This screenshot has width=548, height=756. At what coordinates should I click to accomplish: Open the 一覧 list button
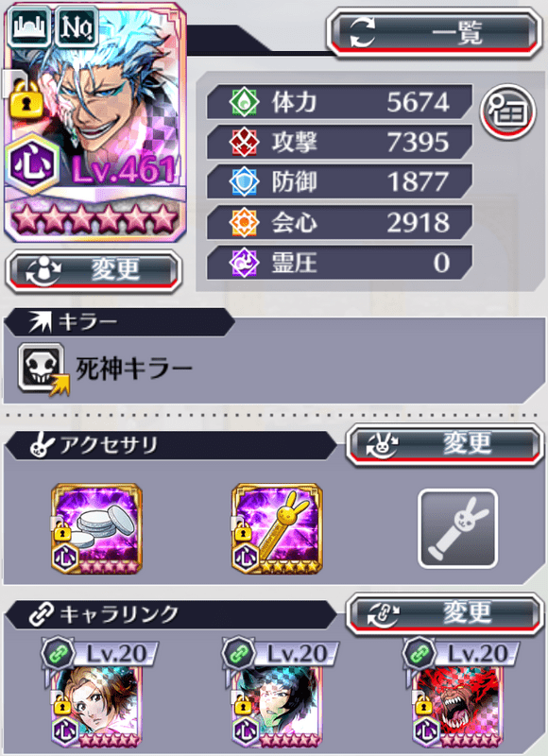434,33
